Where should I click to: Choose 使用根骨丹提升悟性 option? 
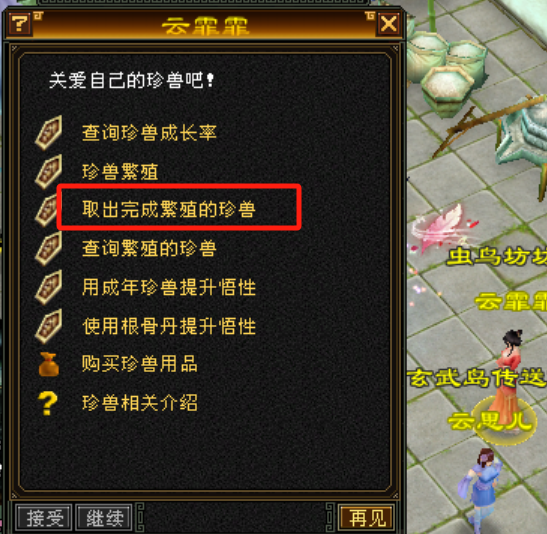pyautogui.click(x=169, y=326)
